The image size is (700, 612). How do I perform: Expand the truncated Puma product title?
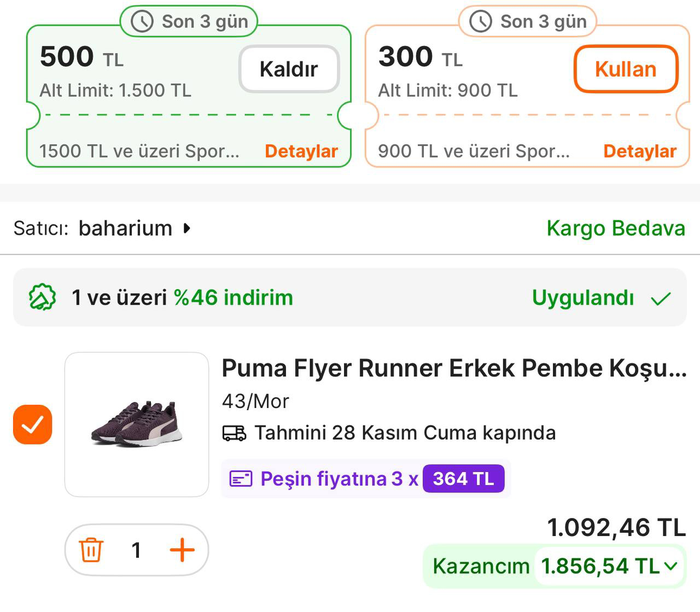click(453, 369)
